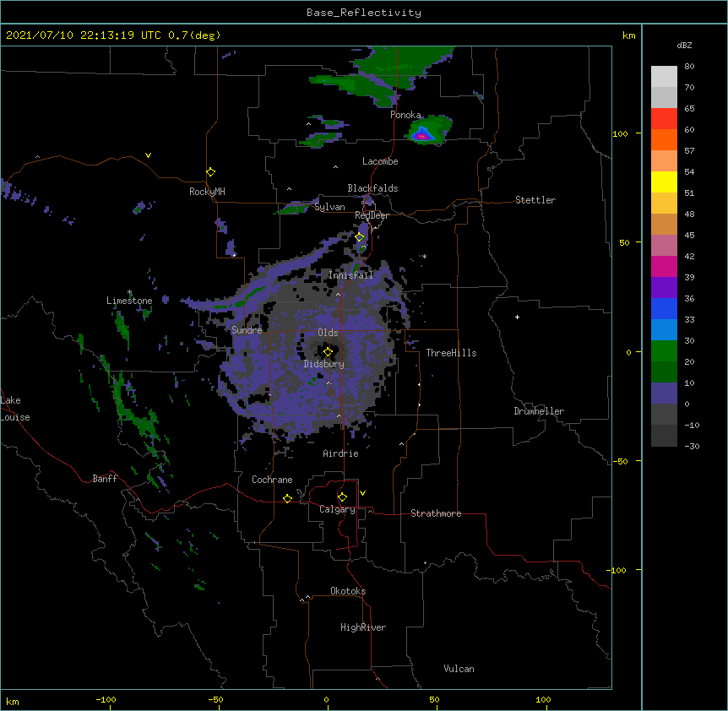Pick the slate purple 0-10 dBZ legend swatch
The height and width of the screenshot is (711, 728).
pyautogui.click(x=664, y=393)
